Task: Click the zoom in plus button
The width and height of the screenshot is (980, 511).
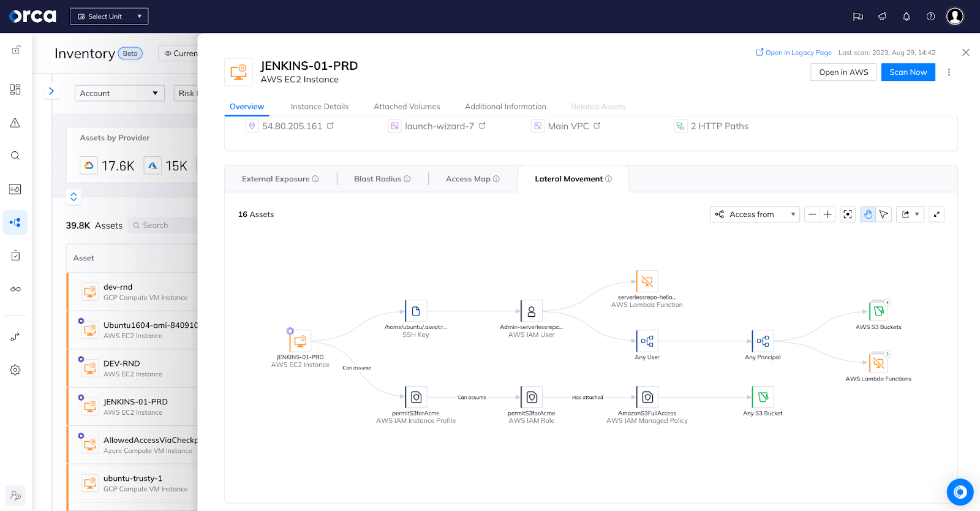Action: click(x=827, y=214)
